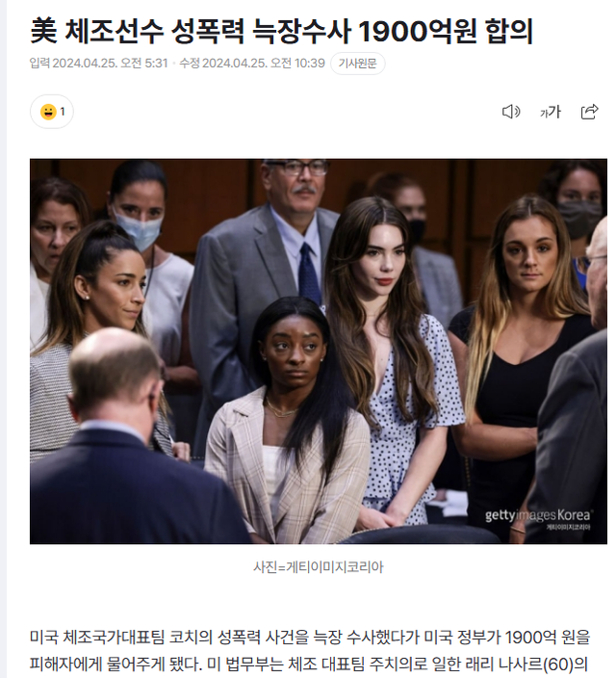616x678 pixels.
Task: Click the 입력 2024.04.25. 오전 5:31 timestamp
Action: [98, 64]
